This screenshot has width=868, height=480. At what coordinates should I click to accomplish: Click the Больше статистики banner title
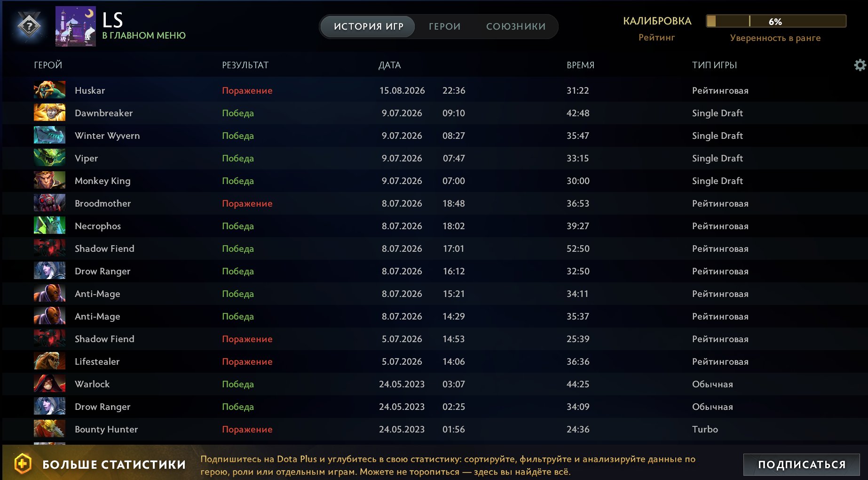pyautogui.click(x=114, y=464)
